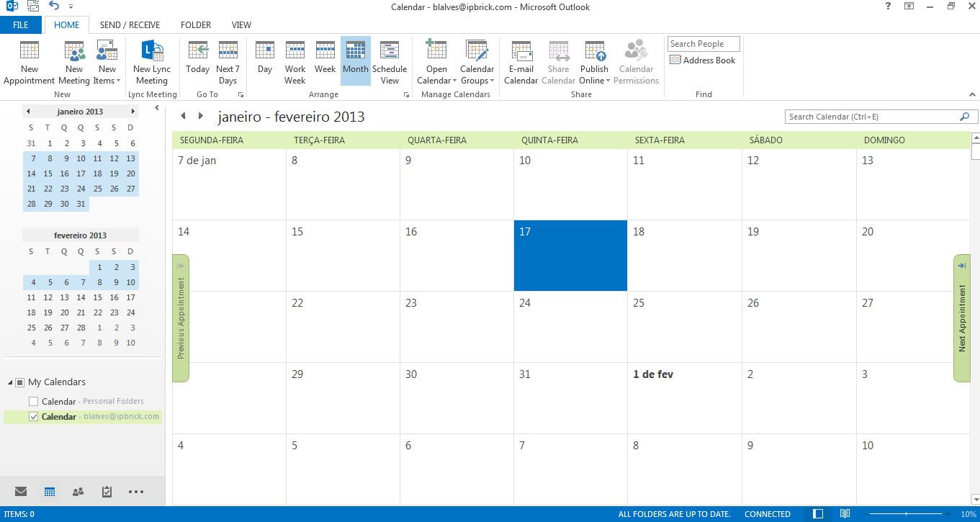Image resolution: width=980 pixels, height=522 pixels.
Task: Click the Previous Appointment side tab
Action: pyautogui.click(x=181, y=318)
